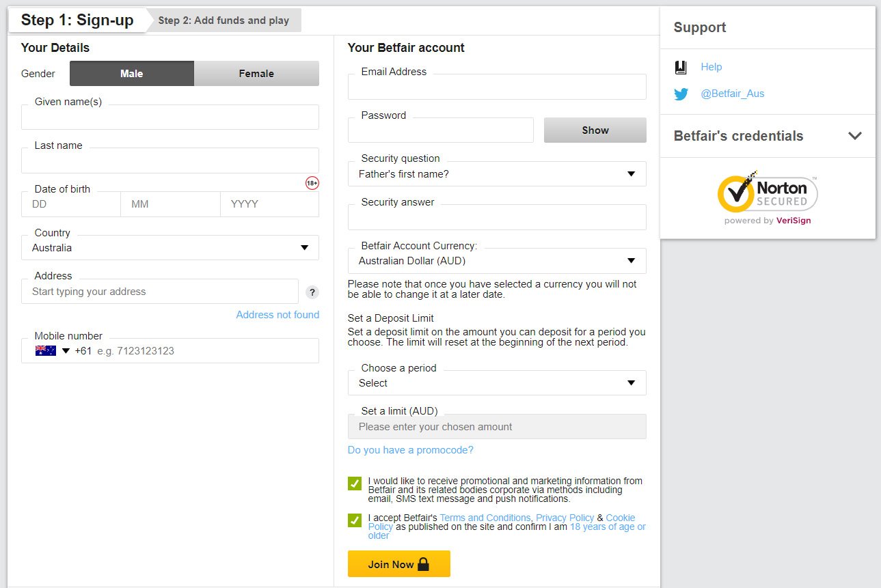Open the @Betfair_Aus Twitter icon
The image size is (881, 588).
(x=681, y=94)
